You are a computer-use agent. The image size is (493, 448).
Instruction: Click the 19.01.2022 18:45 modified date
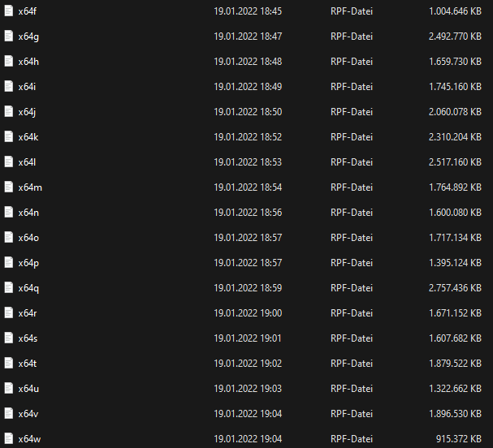pos(248,11)
